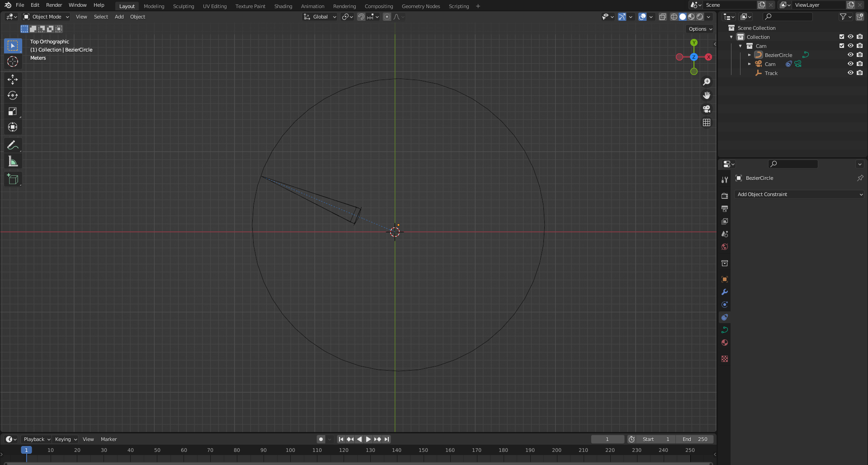Screen dimensions: 868x465
Task: Open the shading options dropdown arrow
Action: click(709, 17)
